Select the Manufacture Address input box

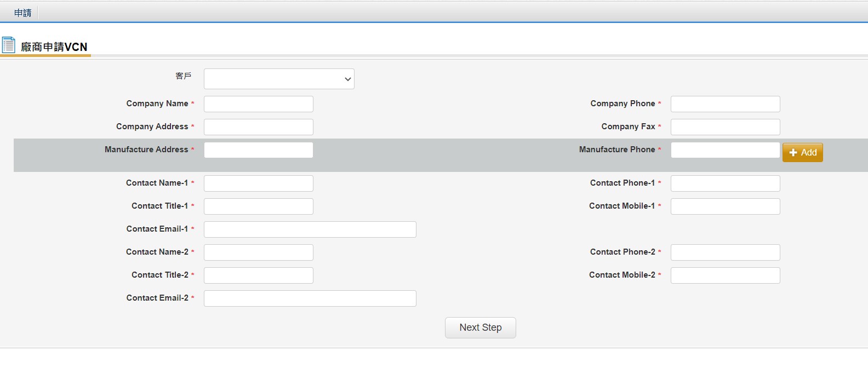(258, 150)
